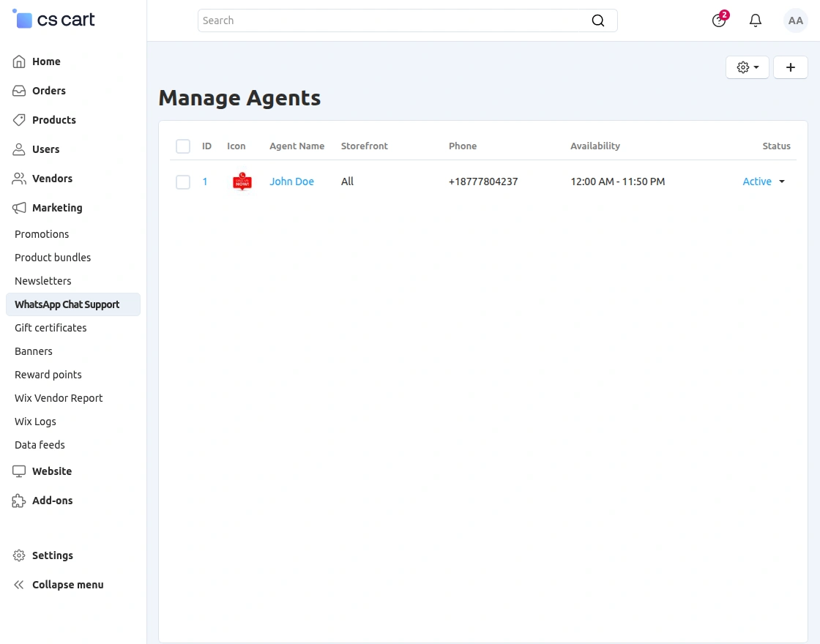Click the Collapse menu chevrons icon

coord(19,585)
